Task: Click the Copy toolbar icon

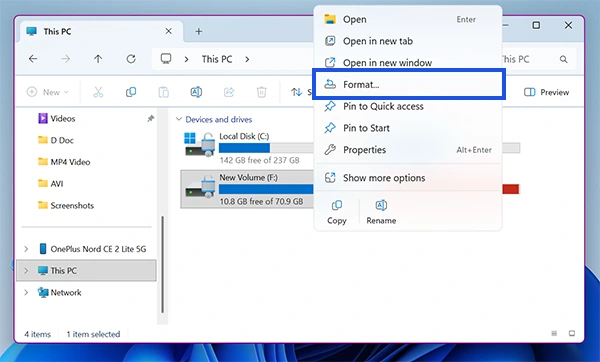Action: click(131, 92)
